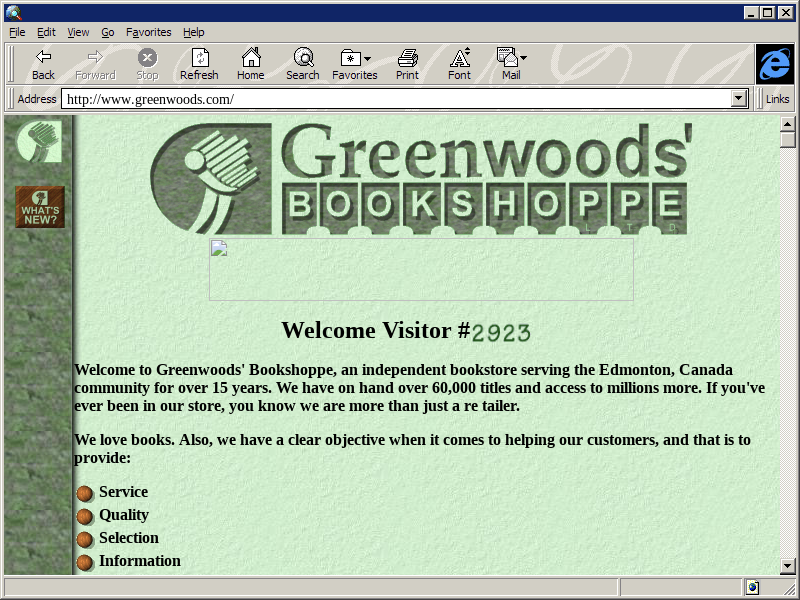Viewport: 800px width, 600px height.
Task: Click the Greenwoods logo icon in sidebar
Action: click(x=39, y=141)
